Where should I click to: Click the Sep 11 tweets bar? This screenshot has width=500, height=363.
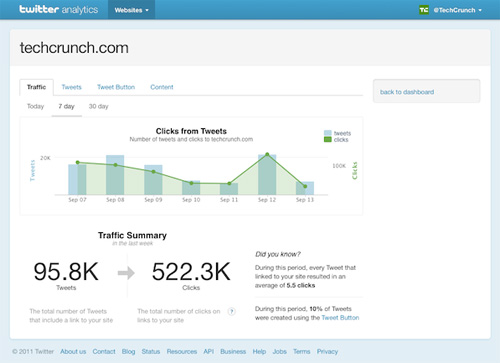tap(229, 189)
